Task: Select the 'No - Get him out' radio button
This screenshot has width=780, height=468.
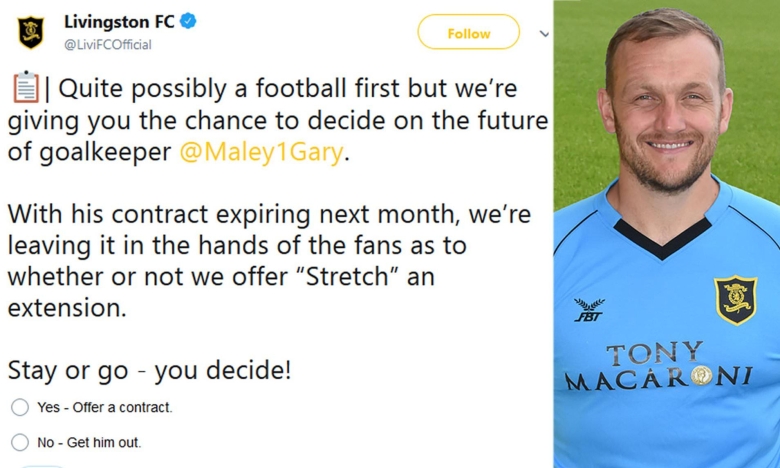Action: [x=20, y=442]
